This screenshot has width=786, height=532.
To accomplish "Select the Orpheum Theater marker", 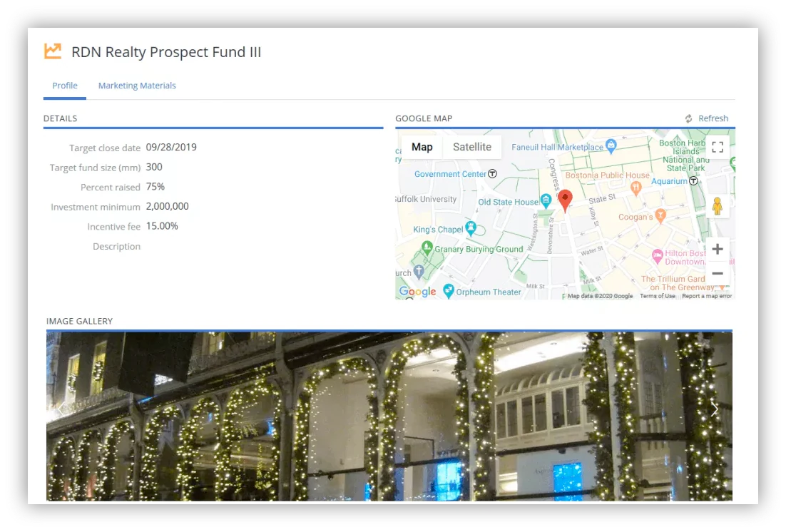I will click(449, 291).
